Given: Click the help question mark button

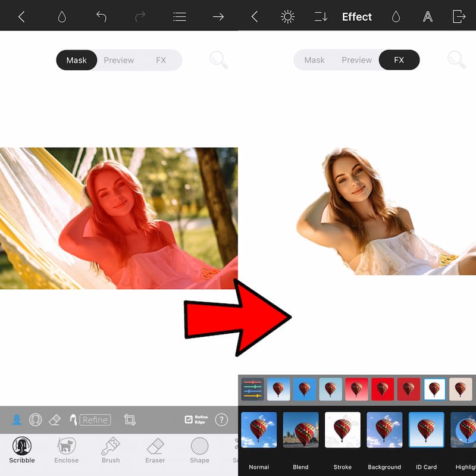Looking at the screenshot, I should tap(221, 419).
